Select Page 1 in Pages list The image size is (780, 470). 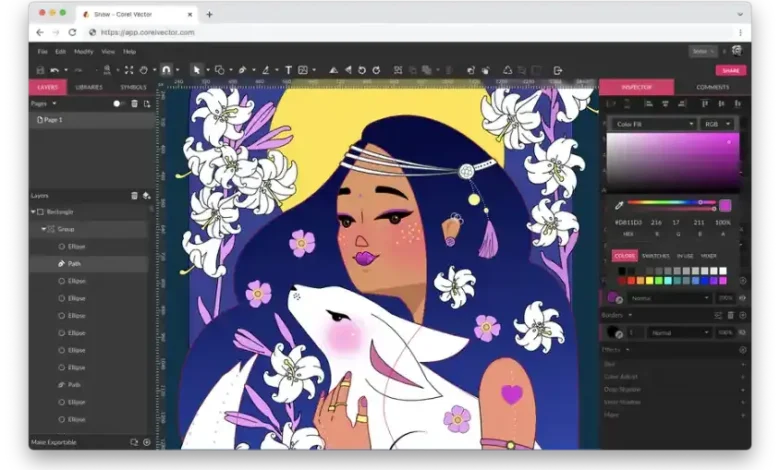[92, 120]
